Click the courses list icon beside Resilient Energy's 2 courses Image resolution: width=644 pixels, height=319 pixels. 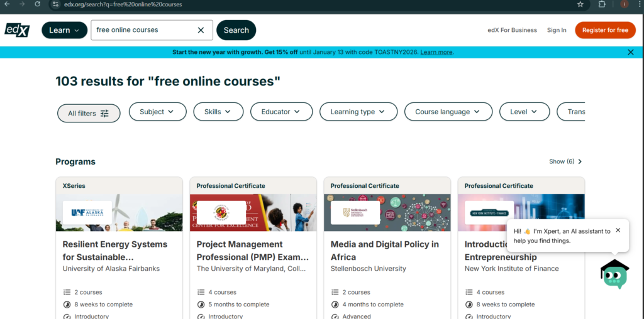67,293
